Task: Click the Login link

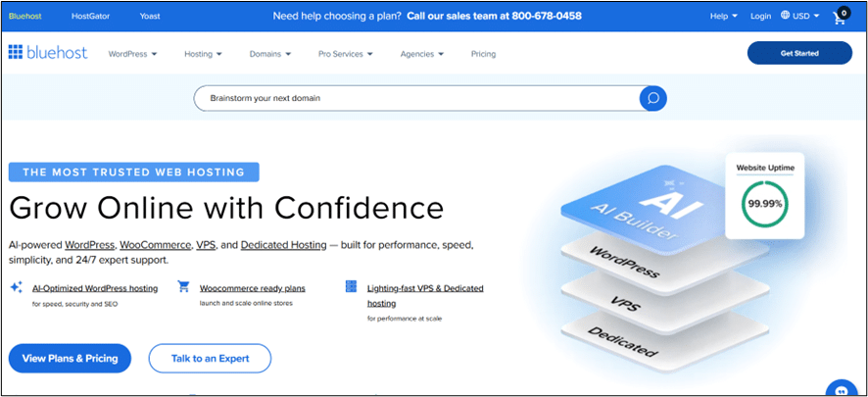Action: click(760, 16)
